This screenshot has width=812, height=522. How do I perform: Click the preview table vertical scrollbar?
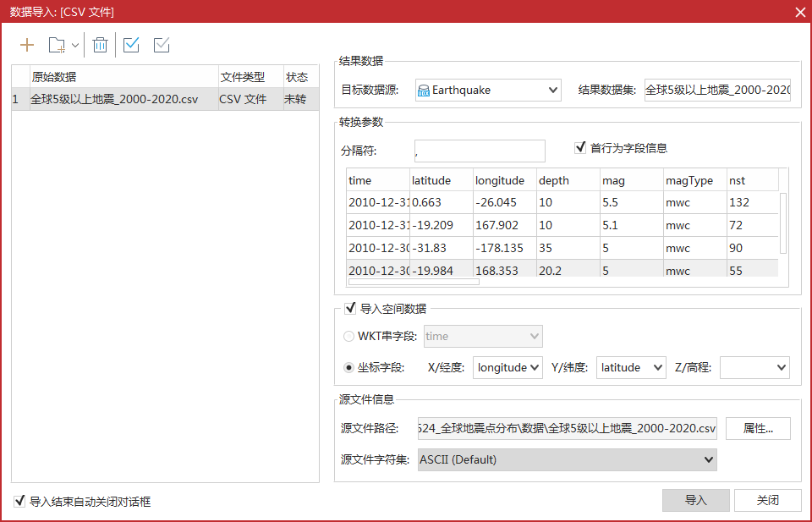pyautogui.click(x=783, y=223)
